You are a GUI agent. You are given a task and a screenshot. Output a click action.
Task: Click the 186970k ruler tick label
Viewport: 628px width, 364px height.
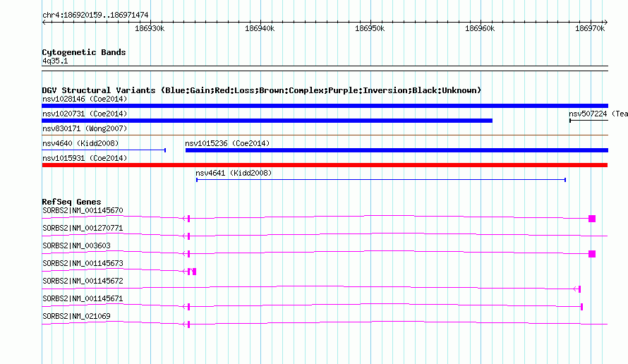(590, 28)
